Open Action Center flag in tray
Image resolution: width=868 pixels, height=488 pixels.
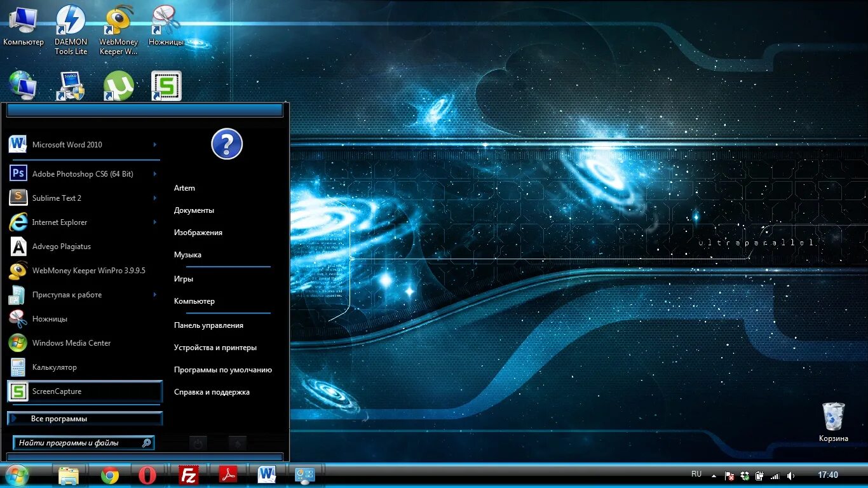[730, 476]
